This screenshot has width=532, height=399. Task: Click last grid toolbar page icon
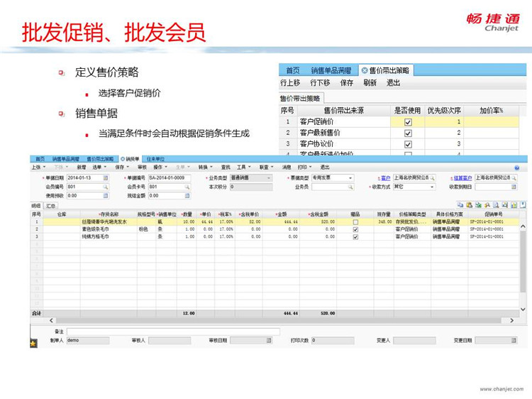point(523,204)
